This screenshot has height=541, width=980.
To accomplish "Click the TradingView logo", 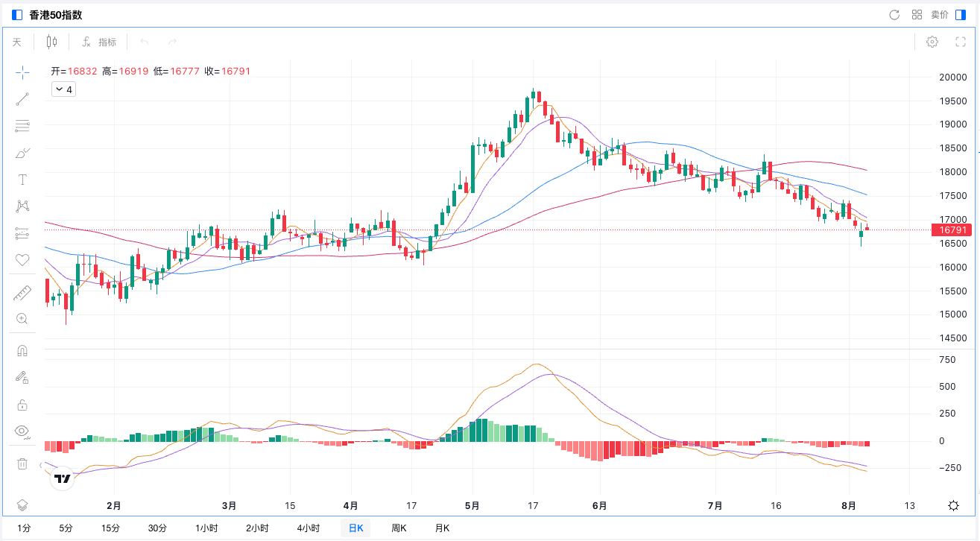I will click(63, 478).
